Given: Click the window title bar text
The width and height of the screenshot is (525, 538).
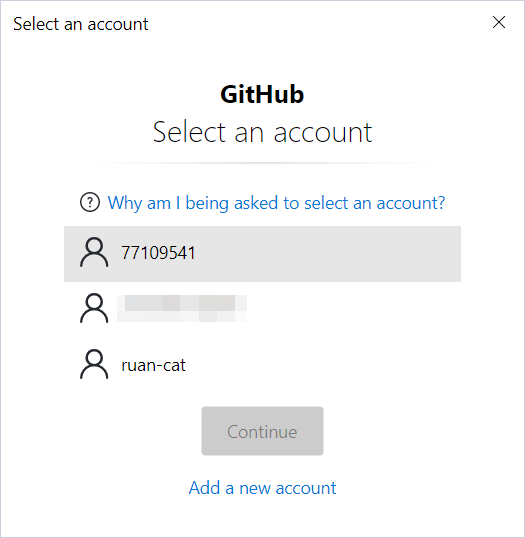Looking at the screenshot, I should pos(81,24).
